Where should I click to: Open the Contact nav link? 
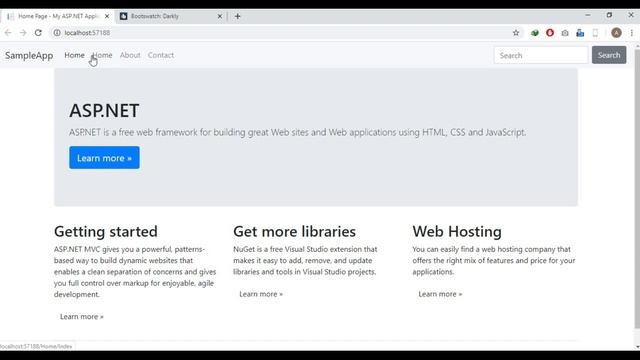pyautogui.click(x=161, y=55)
